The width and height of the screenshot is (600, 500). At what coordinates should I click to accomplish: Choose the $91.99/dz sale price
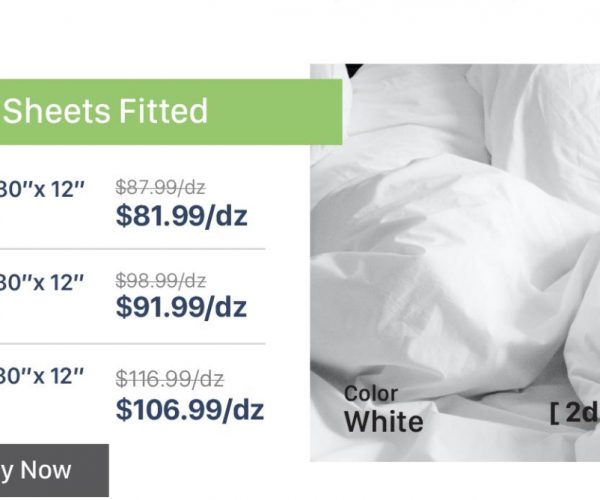(x=181, y=309)
